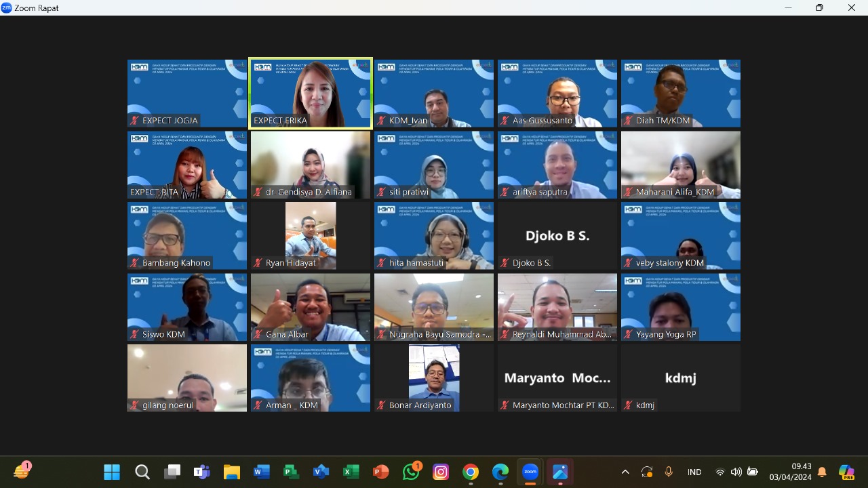
Task: Open the Instagram taskbar icon
Action: (x=441, y=472)
